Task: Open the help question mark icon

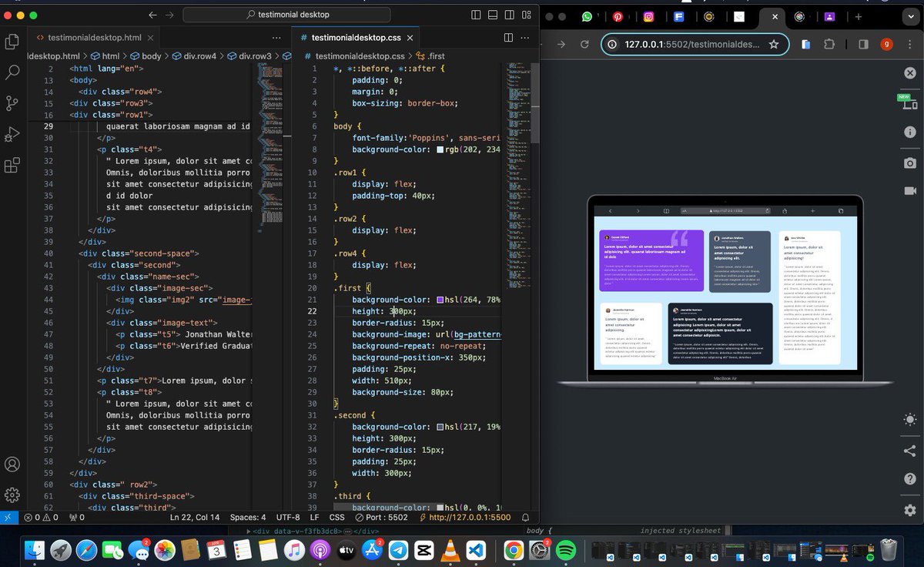Action: [909, 479]
